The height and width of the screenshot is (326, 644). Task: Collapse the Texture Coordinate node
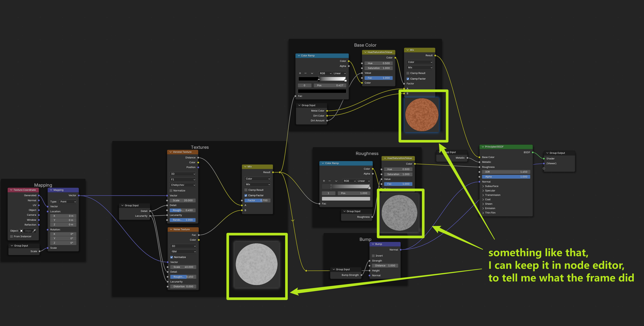click(11, 190)
